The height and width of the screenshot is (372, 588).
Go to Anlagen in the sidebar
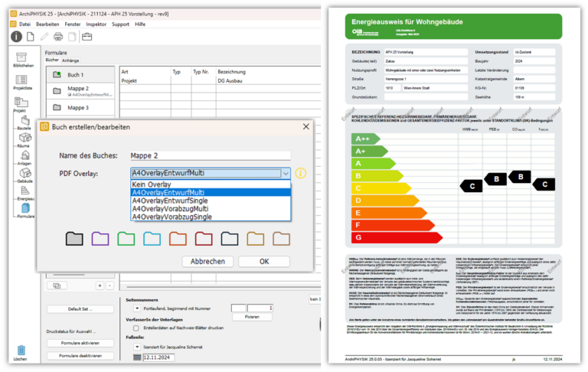[x=24, y=158]
